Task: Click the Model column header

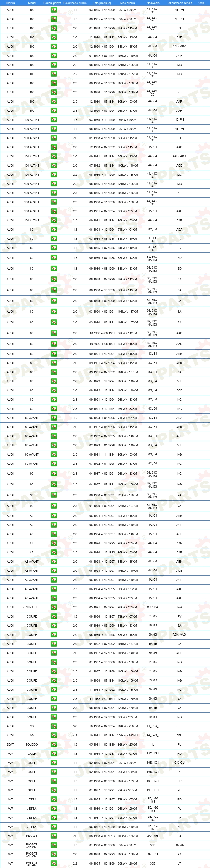Action: pyautogui.click(x=32, y=3)
